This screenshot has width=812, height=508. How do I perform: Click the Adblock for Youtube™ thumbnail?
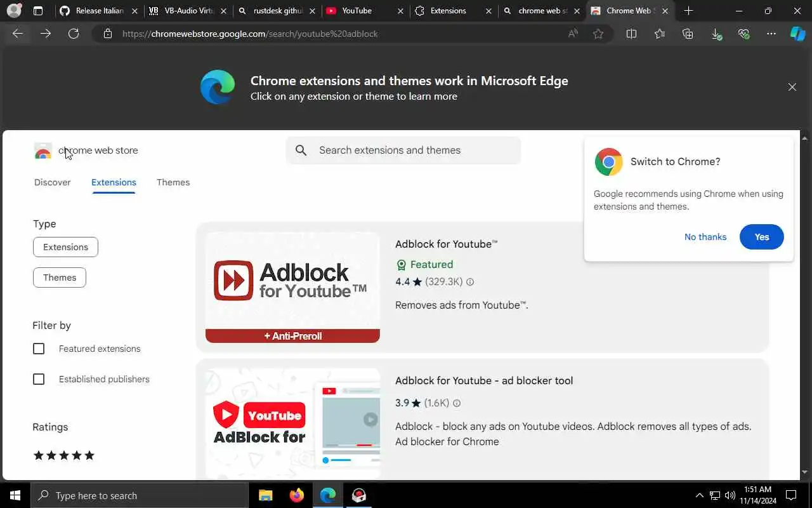[292, 287]
